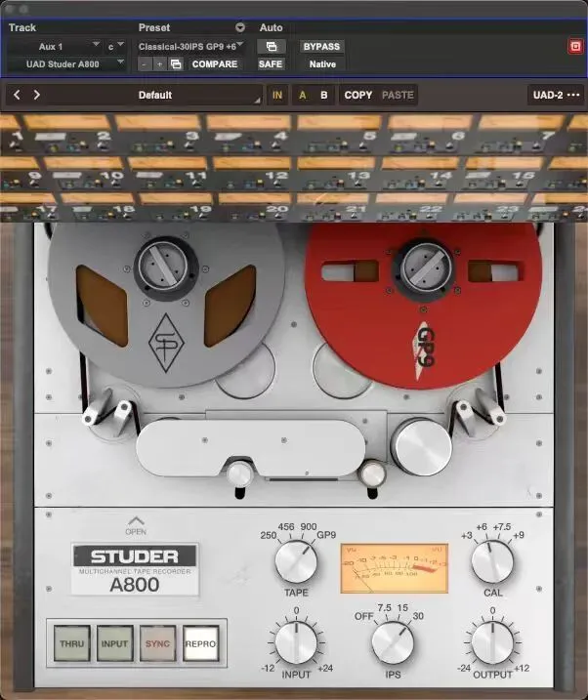Toggle the BYPASS button

(321, 47)
